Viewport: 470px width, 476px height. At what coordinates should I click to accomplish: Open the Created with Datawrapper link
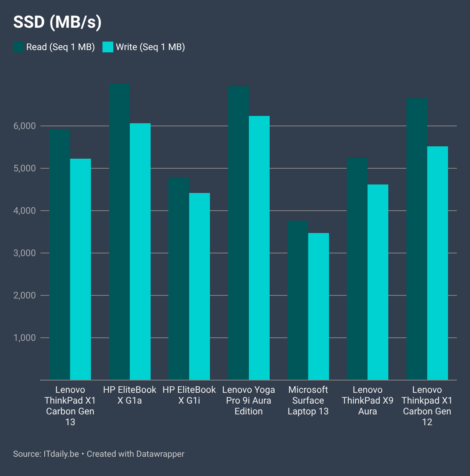[136, 454]
